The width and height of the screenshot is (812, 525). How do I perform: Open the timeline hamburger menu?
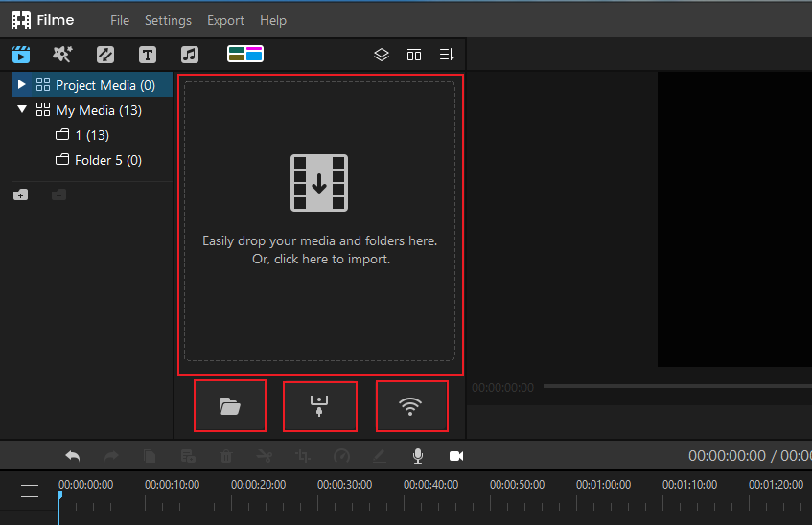[x=30, y=491]
